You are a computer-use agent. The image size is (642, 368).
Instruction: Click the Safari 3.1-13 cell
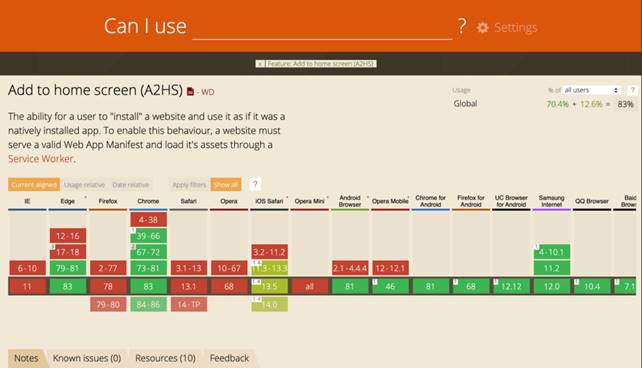point(189,269)
